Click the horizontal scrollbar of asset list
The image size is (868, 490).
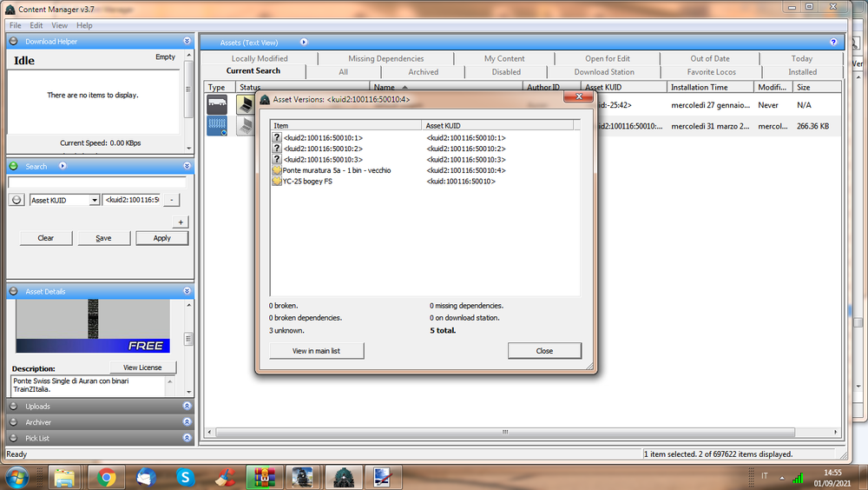point(505,432)
